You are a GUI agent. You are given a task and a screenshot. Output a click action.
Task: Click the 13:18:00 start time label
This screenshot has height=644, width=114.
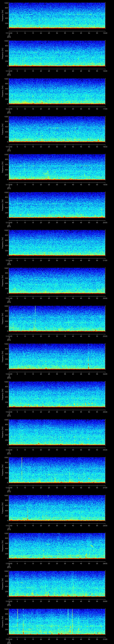pyautogui.click(x=9, y=184)
